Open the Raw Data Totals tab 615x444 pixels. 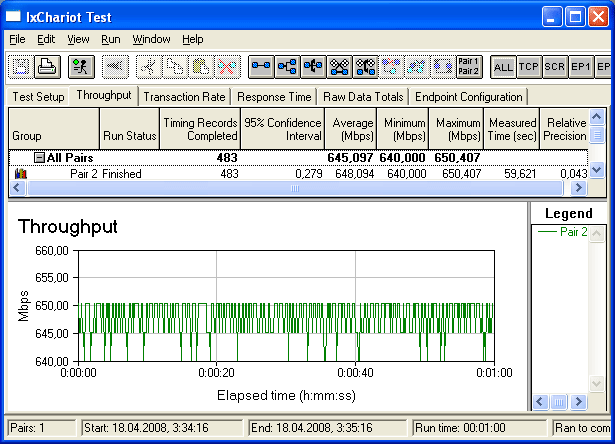[x=363, y=97]
